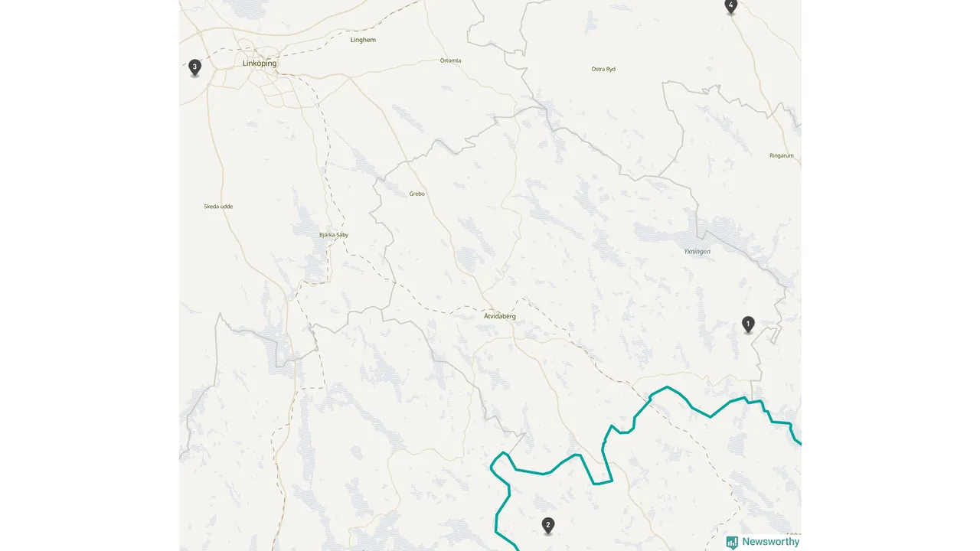Click the Yxningen lake label
The height and width of the screenshot is (551, 980).
pyautogui.click(x=697, y=251)
